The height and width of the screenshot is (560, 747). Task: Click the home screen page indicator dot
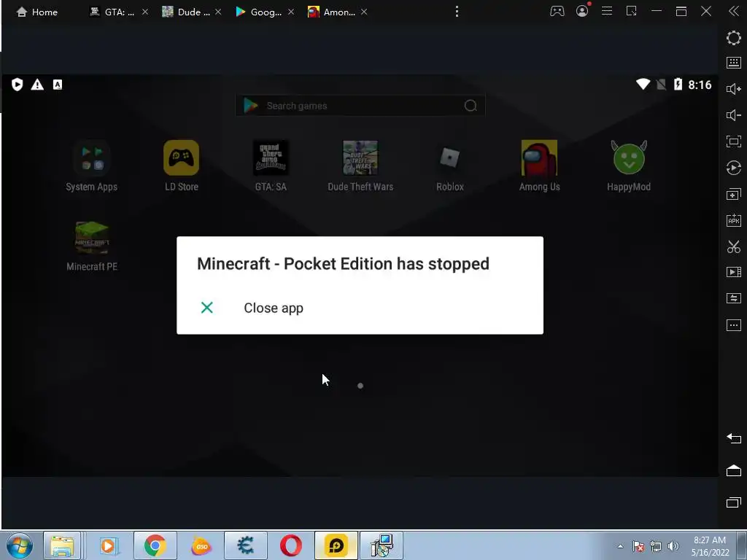(x=360, y=386)
